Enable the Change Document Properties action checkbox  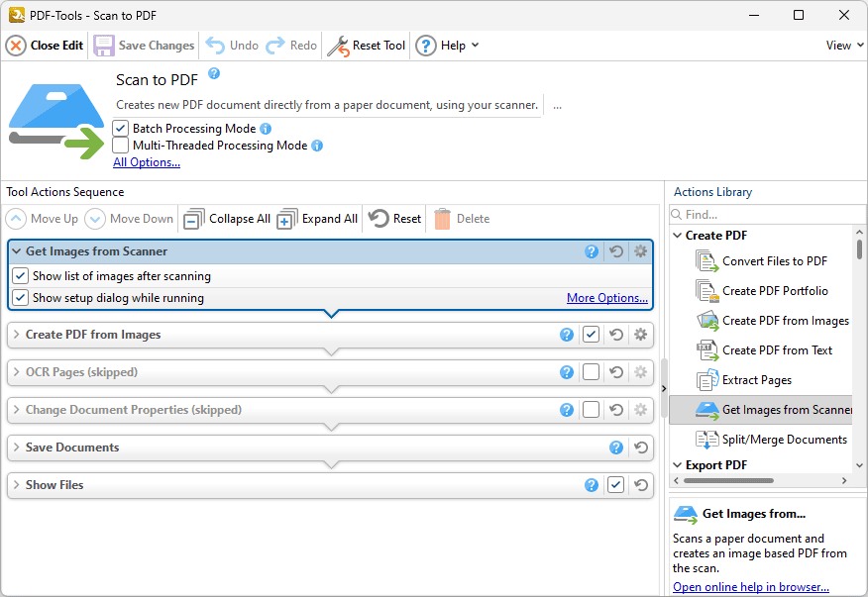click(x=592, y=410)
